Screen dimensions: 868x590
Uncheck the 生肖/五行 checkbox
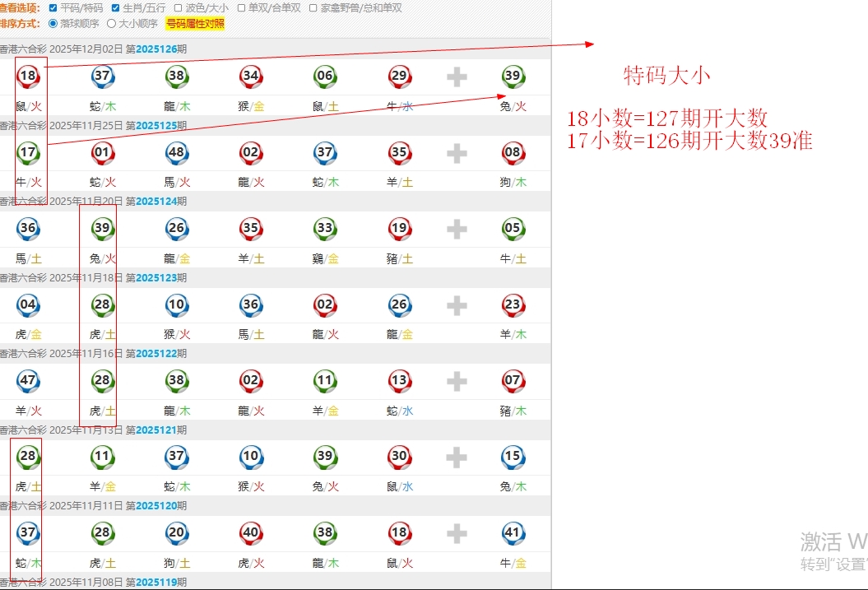coord(116,8)
